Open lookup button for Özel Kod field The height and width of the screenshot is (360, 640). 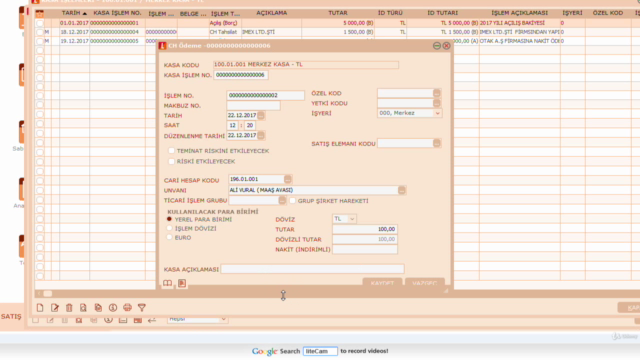(437, 93)
